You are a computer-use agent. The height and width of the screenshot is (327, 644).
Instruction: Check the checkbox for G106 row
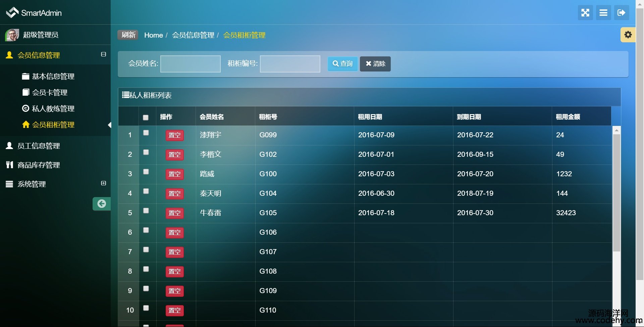(x=146, y=230)
